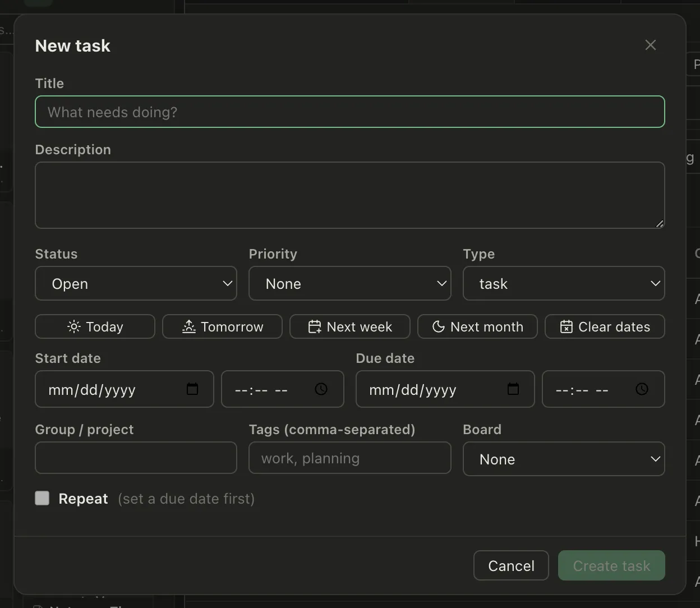The width and height of the screenshot is (700, 608).
Task: Open the Priority dropdown showing None
Action: tap(350, 283)
